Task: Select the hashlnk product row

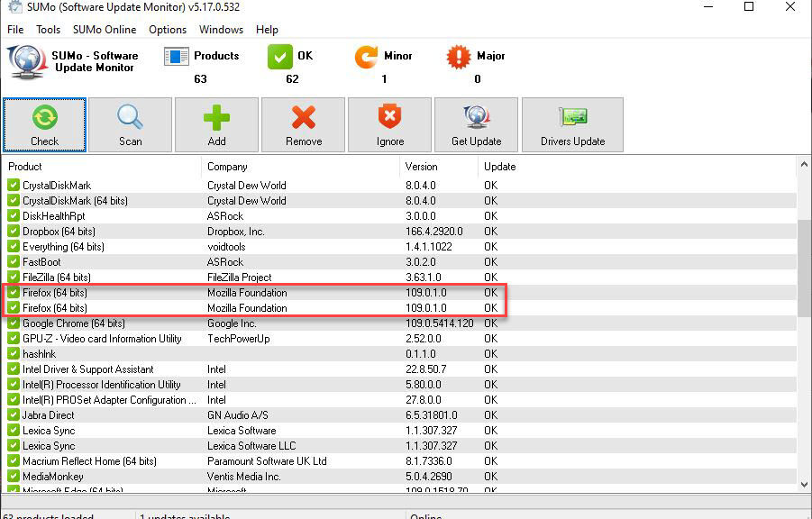Action: coord(399,354)
